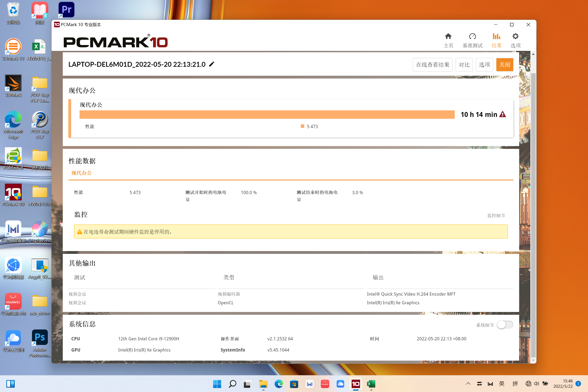Click the 选项 button beside 对比

[x=484, y=65]
